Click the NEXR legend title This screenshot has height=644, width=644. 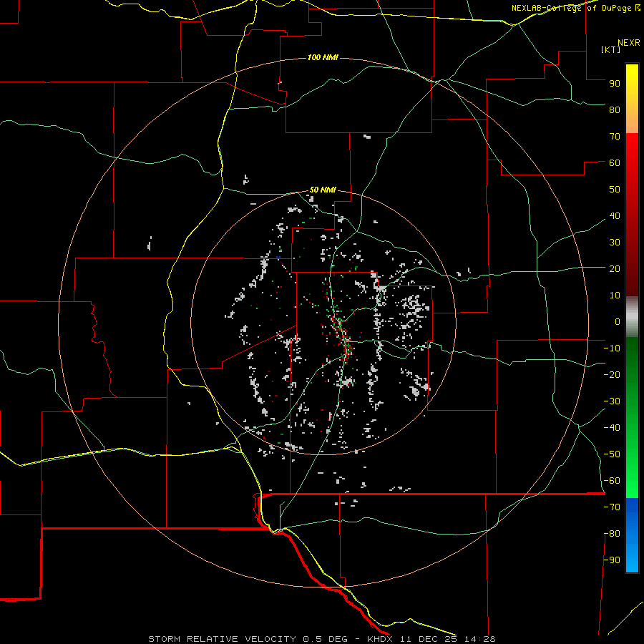click(629, 43)
